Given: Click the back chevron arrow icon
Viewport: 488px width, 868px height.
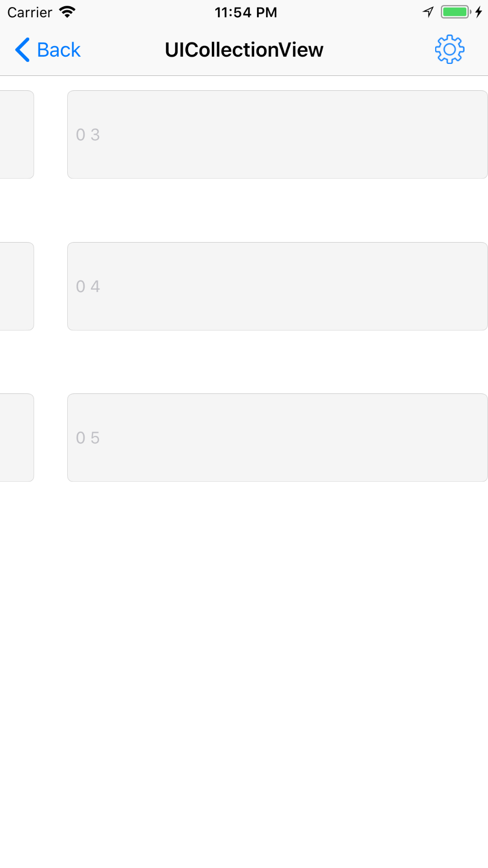Looking at the screenshot, I should click(21, 49).
